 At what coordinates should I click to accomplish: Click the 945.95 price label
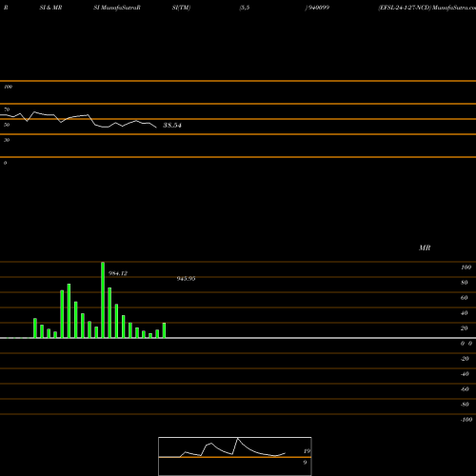(186, 279)
